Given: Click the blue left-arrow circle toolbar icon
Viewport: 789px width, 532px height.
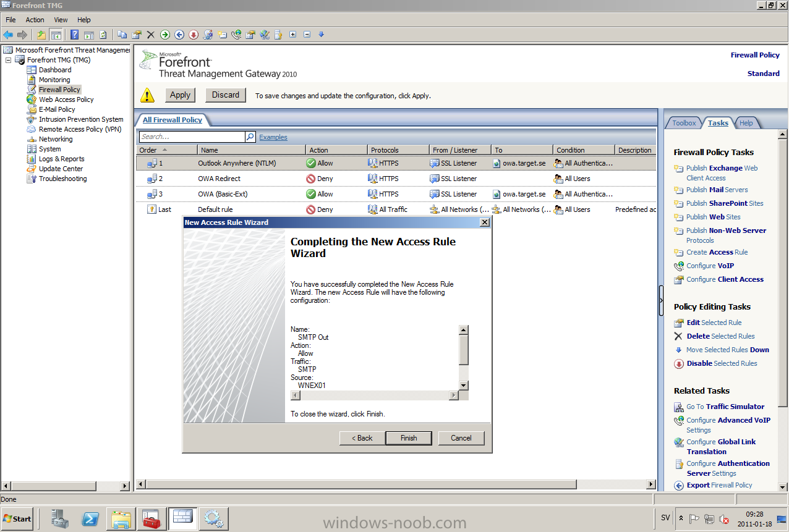Looking at the screenshot, I should tap(179, 35).
